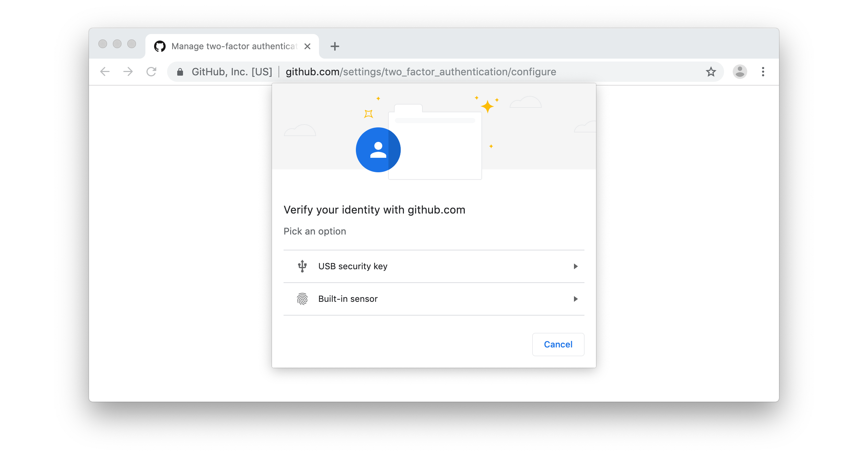868x456 pixels.
Task: Click the GitHub logo favicon in the tab
Action: click(x=160, y=46)
